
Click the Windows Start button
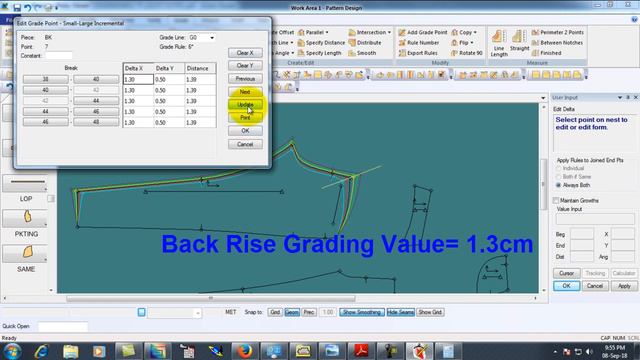click(12, 351)
